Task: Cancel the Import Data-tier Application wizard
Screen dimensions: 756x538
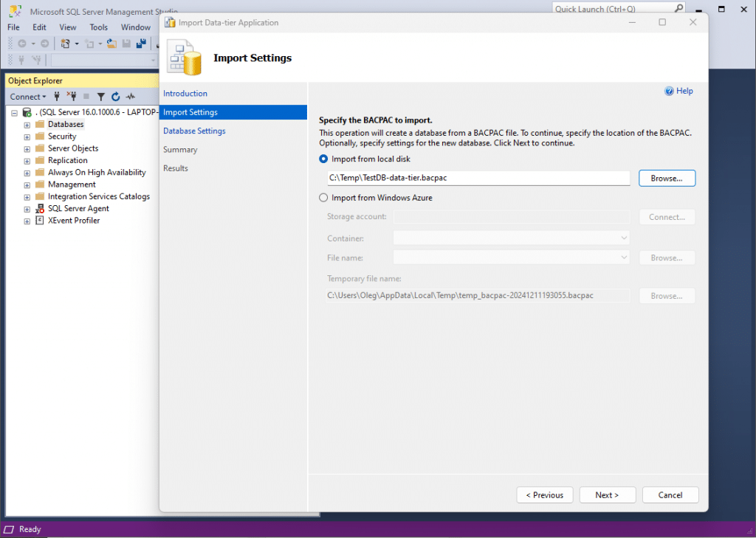Action: click(670, 495)
